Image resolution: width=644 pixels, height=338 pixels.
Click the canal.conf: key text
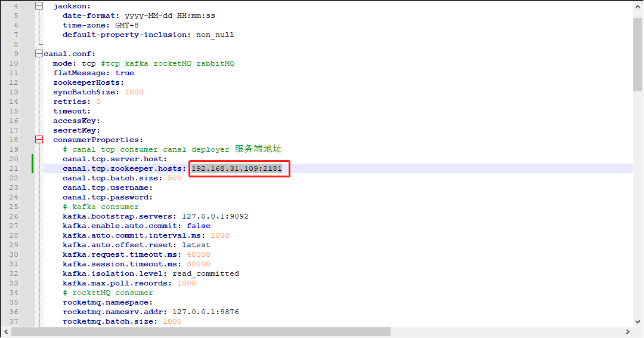point(69,54)
